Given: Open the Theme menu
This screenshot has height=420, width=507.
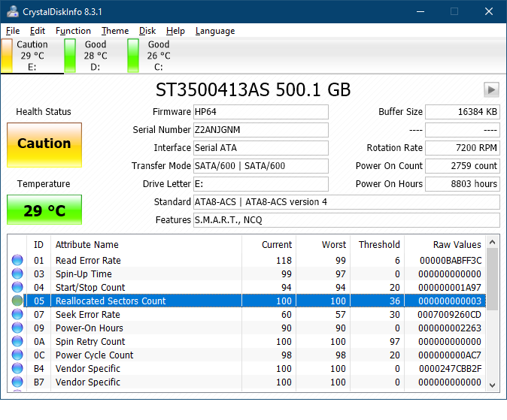Looking at the screenshot, I should click(x=115, y=31).
